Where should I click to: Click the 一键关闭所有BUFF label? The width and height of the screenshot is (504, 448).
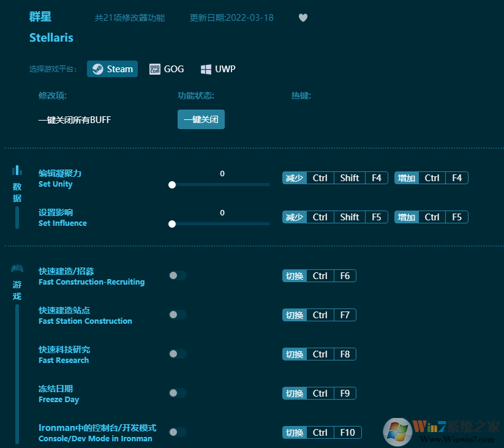pos(75,120)
